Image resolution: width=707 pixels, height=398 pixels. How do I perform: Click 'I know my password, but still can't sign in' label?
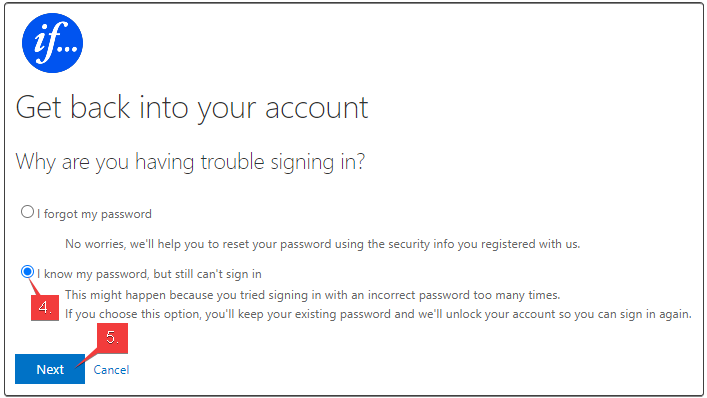[x=149, y=274]
